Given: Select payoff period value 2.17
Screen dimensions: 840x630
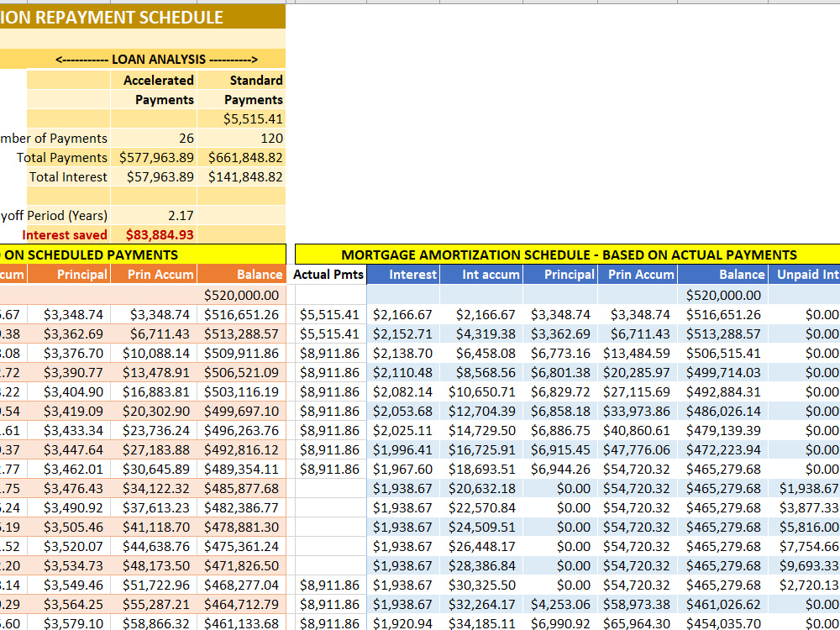Looking at the screenshot, I should point(155,215).
